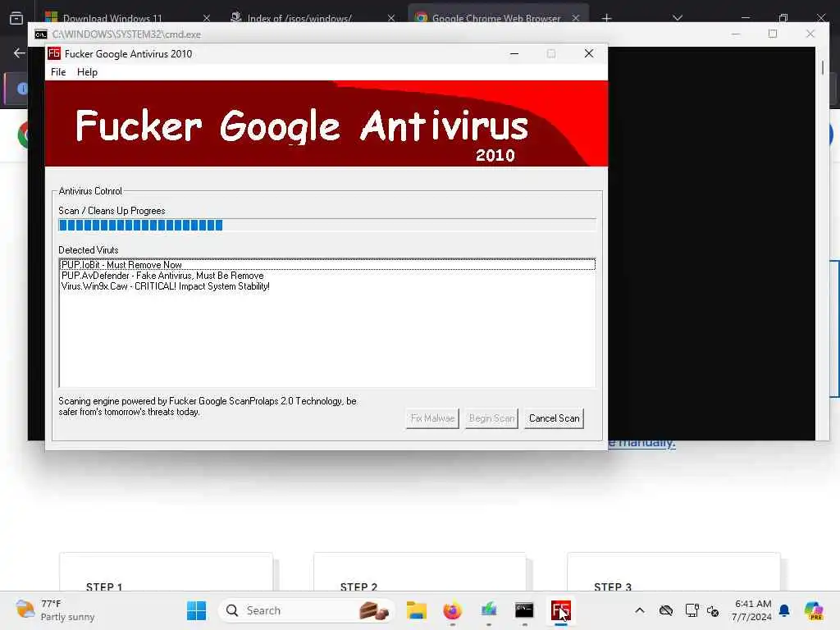
Task: Click the cloud sync tray icon
Action: click(x=666, y=610)
